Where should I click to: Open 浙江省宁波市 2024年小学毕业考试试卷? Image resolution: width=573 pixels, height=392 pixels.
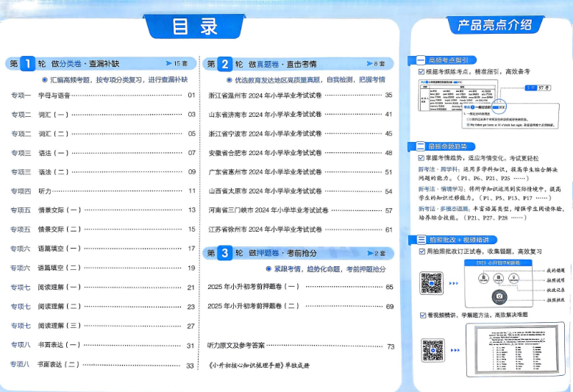[300, 134]
